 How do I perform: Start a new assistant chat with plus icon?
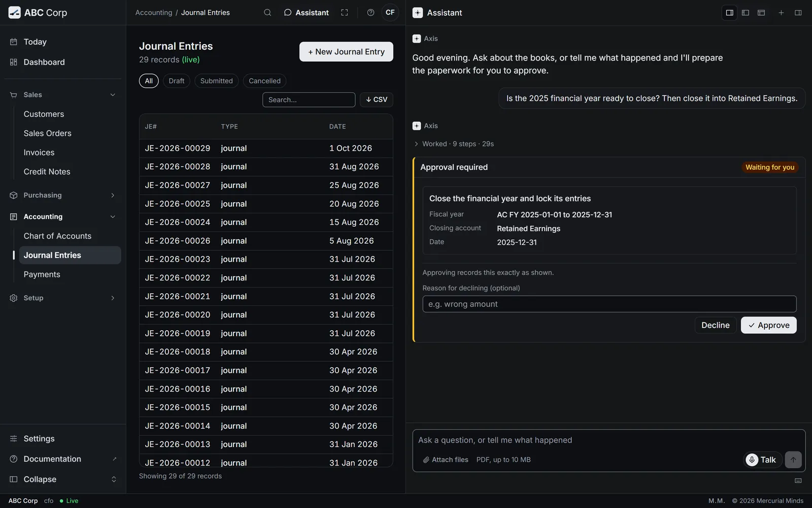pos(781,13)
